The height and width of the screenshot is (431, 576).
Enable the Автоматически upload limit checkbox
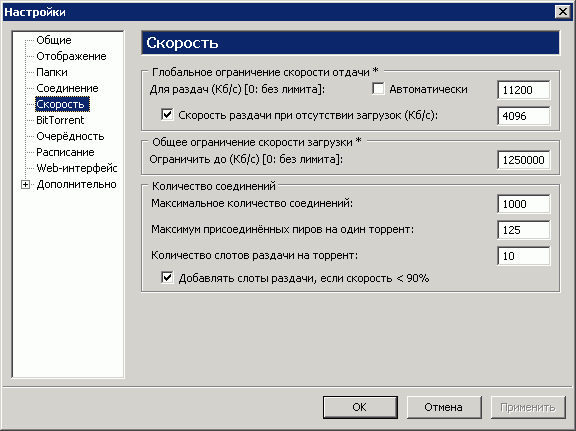pyautogui.click(x=378, y=89)
